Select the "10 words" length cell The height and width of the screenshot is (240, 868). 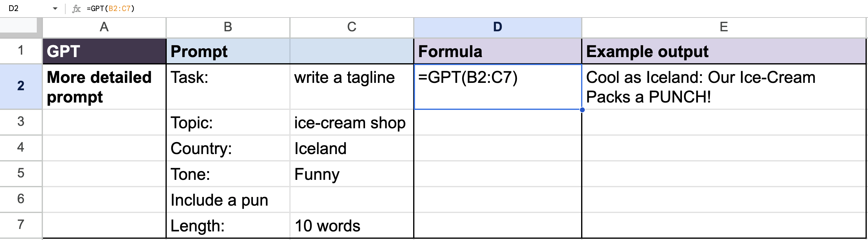tap(351, 226)
